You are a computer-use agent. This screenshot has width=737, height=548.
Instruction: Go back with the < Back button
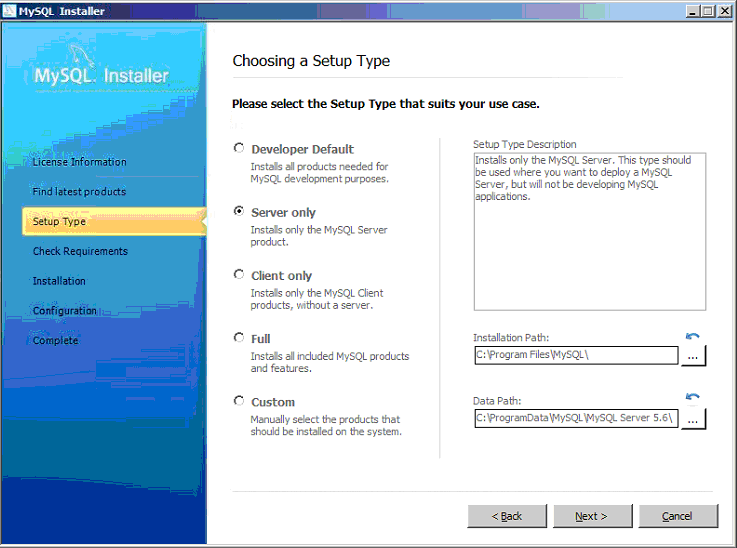pos(507,516)
